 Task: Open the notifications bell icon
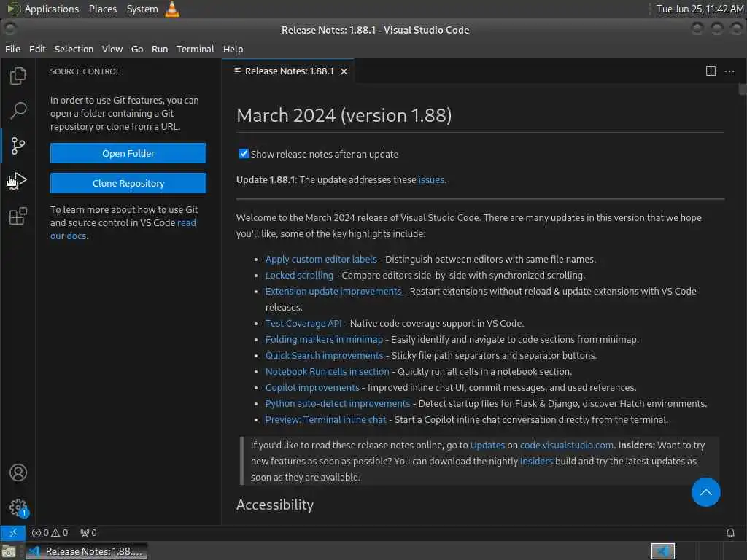coord(729,532)
